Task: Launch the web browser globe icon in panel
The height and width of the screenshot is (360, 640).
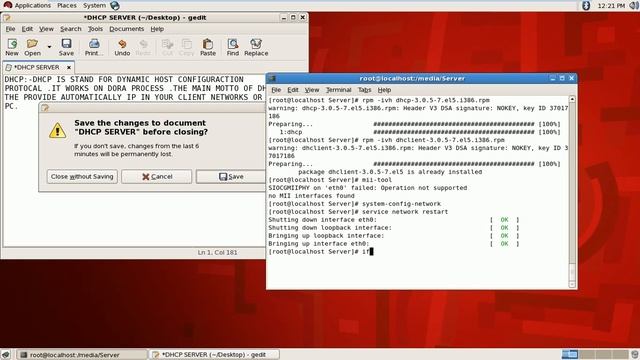Action: tap(115, 5)
